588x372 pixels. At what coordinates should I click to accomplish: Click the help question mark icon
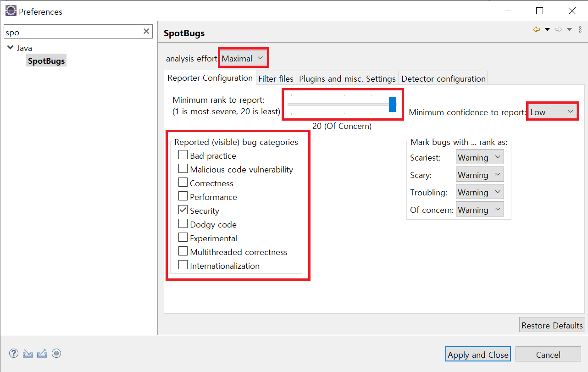14,354
